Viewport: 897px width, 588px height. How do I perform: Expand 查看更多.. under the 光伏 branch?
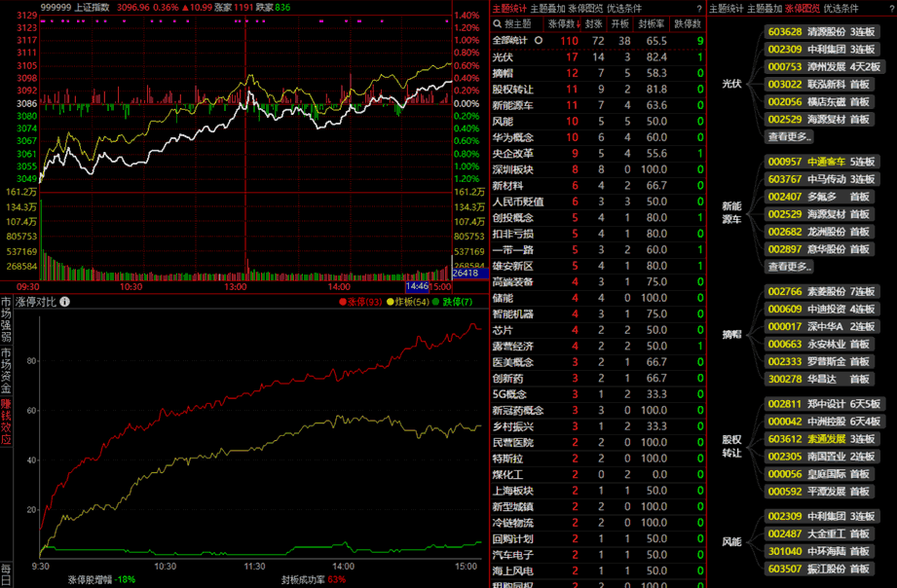(790, 136)
